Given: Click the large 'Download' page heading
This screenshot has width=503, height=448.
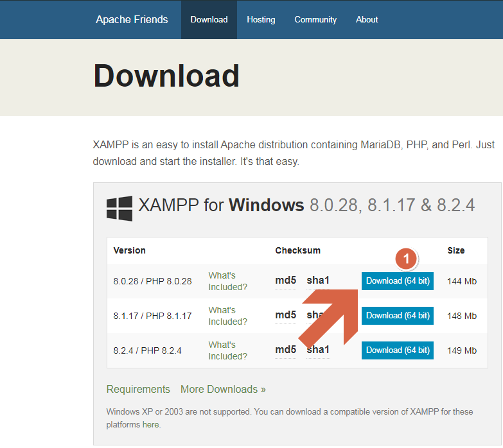Looking at the screenshot, I should (166, 76).
